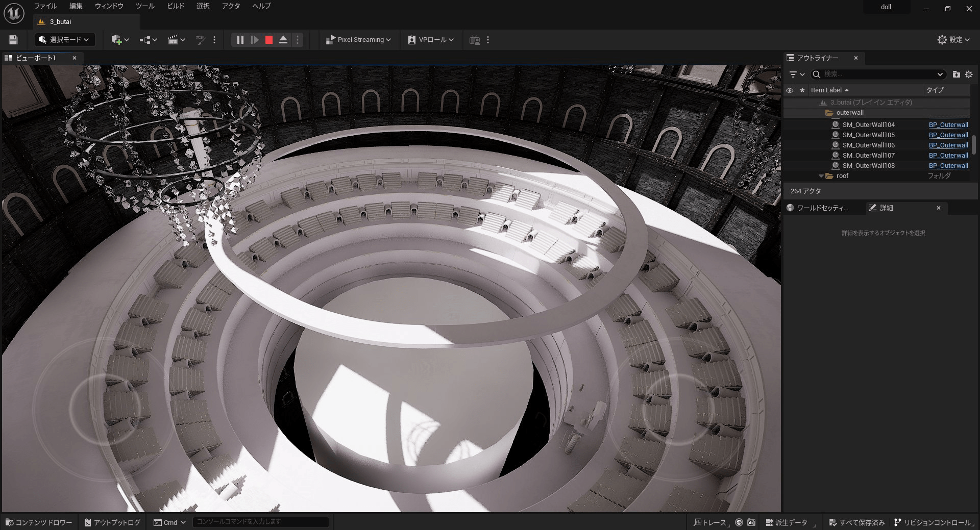Open the アクタ menu
Viewport: 980px width, 530px height.
tap(231, 6)
